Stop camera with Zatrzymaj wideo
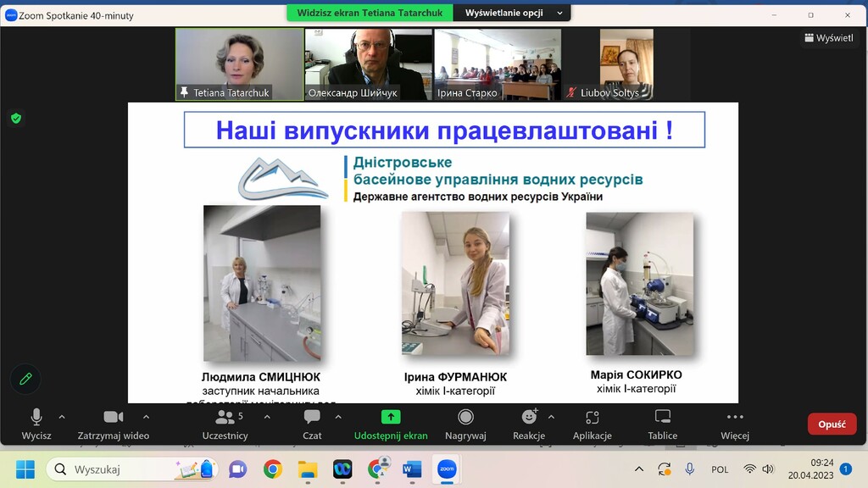Viewport: 868px width, 488px height. [113, 424]
